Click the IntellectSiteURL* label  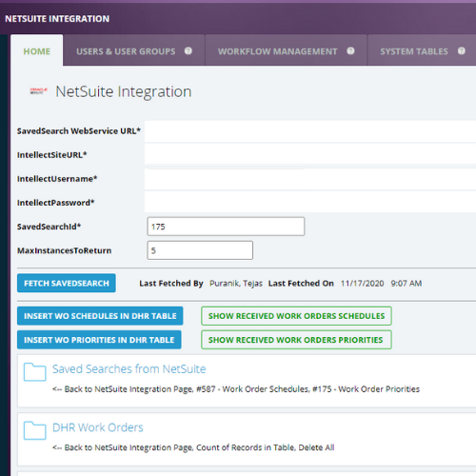click(51, 155)
